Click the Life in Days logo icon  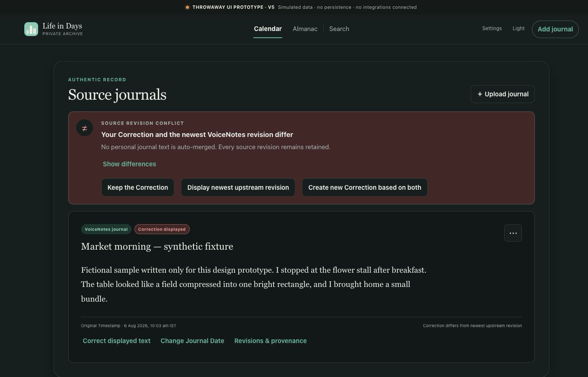pos(31,29)
